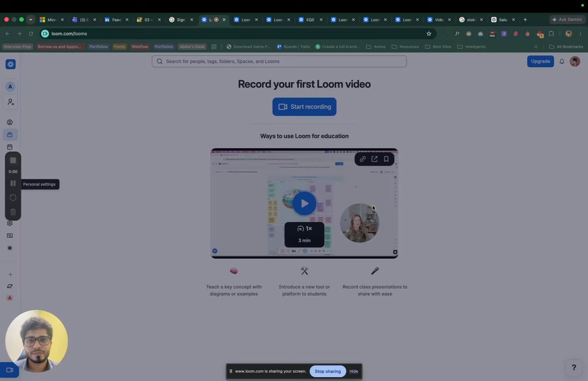The image size is (588, 381).
Task: Open the Interview Prep bookmark
Action: 17,47
